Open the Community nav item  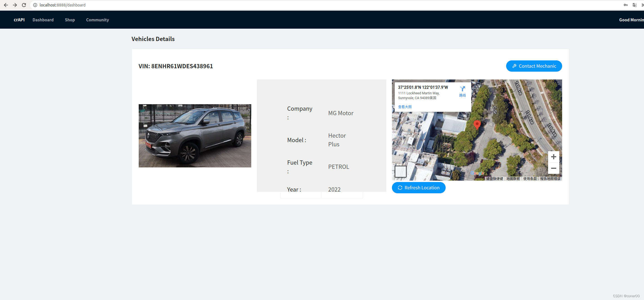[97, 20]
